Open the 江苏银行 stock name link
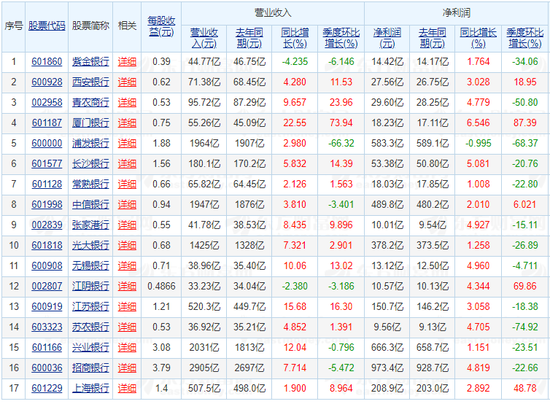The height and width of the screenshot is (404, 550). click(x=90, y=307)
